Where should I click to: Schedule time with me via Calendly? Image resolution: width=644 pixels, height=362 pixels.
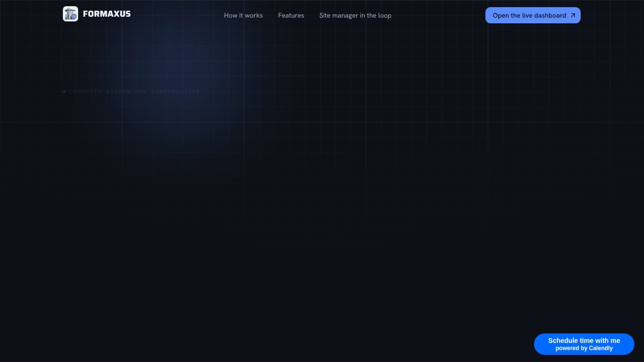click(x=584, y=344)
